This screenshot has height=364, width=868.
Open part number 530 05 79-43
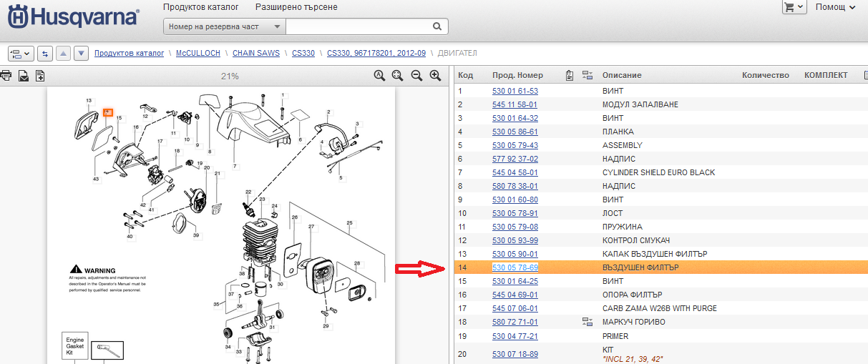point(515,145)
